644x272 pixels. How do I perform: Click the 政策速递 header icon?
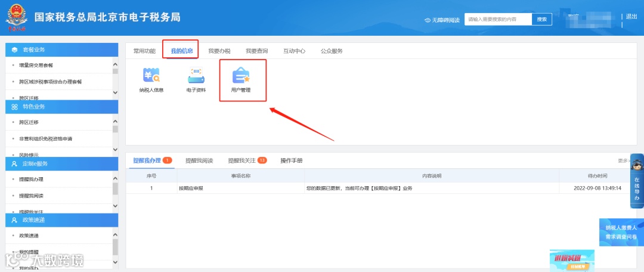pos(15,220)
